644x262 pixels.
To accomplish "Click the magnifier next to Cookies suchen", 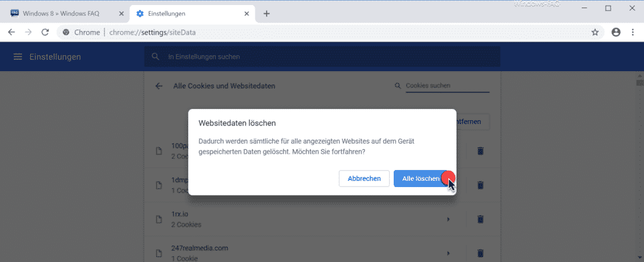I will (x=397, y=86).
